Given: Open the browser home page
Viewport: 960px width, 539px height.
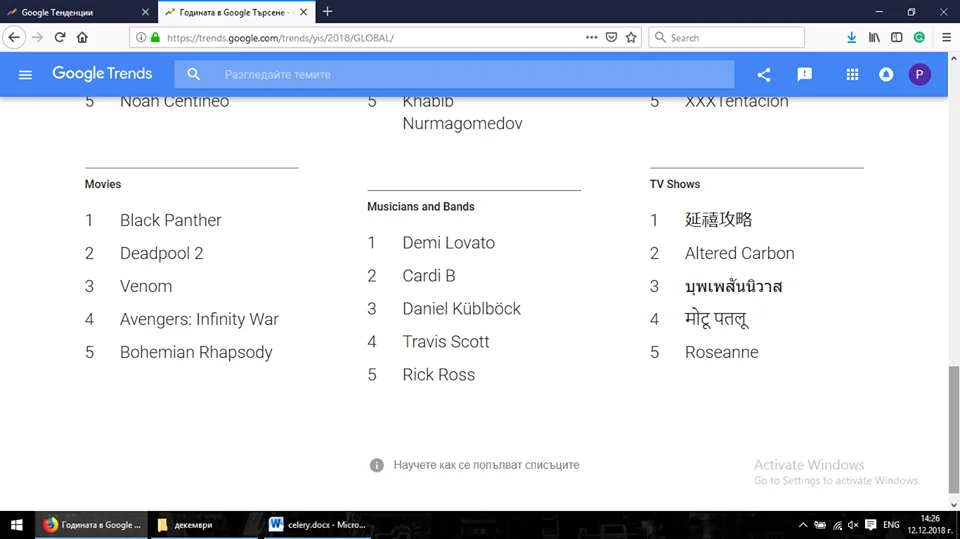Looking at the screenshot, I should point(82,37).
